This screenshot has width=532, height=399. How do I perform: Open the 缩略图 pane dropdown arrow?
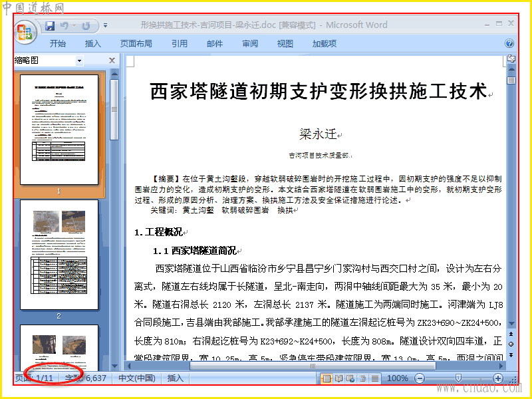pos(79,61)
